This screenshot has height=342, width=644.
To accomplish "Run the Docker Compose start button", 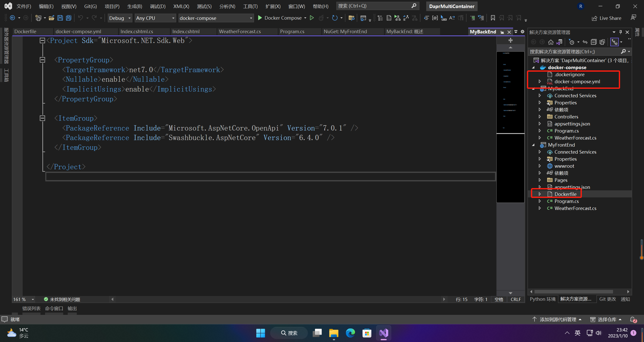I will pos(279,18).
